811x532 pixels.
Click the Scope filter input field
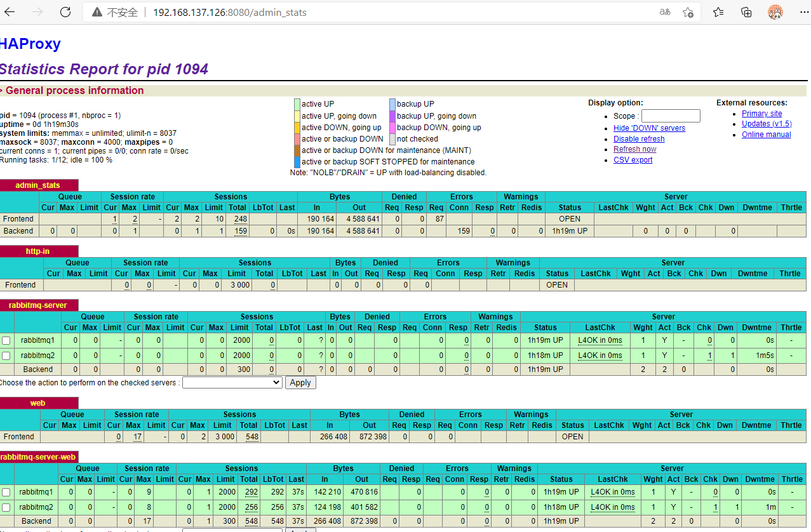pos(671,116)
